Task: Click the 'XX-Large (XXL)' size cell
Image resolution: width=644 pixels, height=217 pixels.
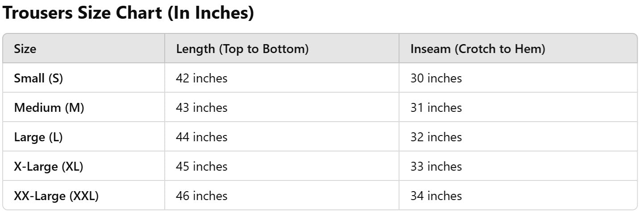Action: [56, 196]
